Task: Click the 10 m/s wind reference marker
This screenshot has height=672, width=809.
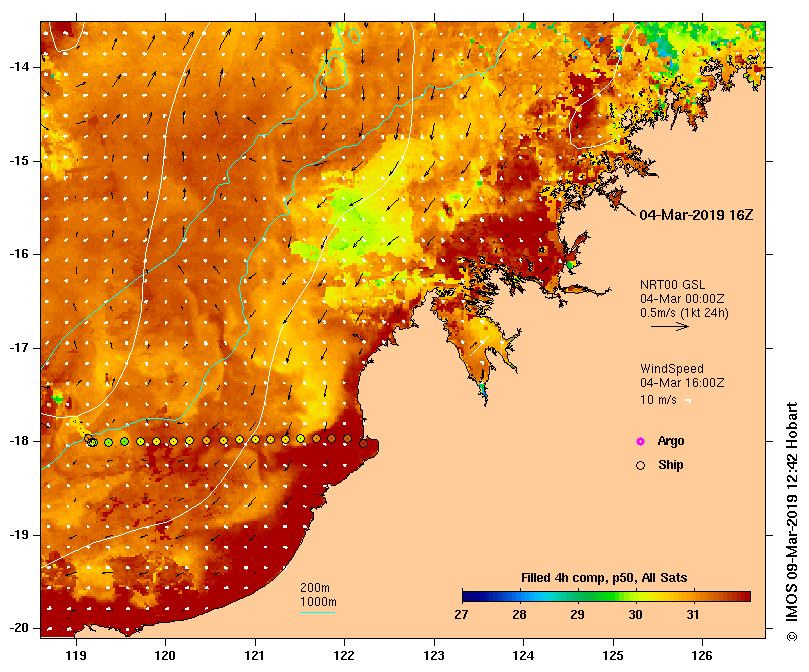Action: pyautogui.click(x=688, y=400)
